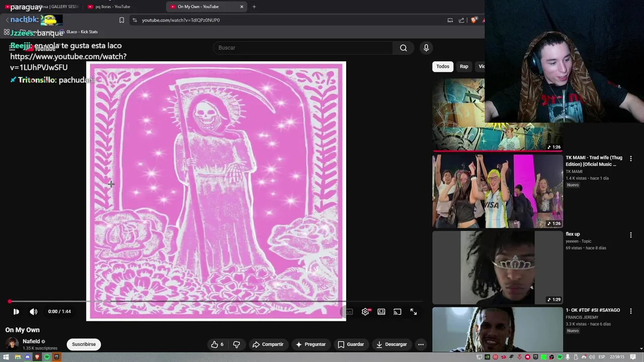Open the TK MAMI Trad wife title link
The image size is (644, 362).
[594, 161]
